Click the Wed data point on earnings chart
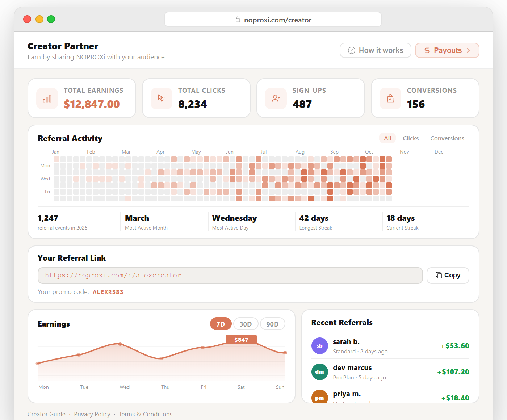The height and width of the screenshot is (420, 507). pyautogui.click(x=120, y=344)
